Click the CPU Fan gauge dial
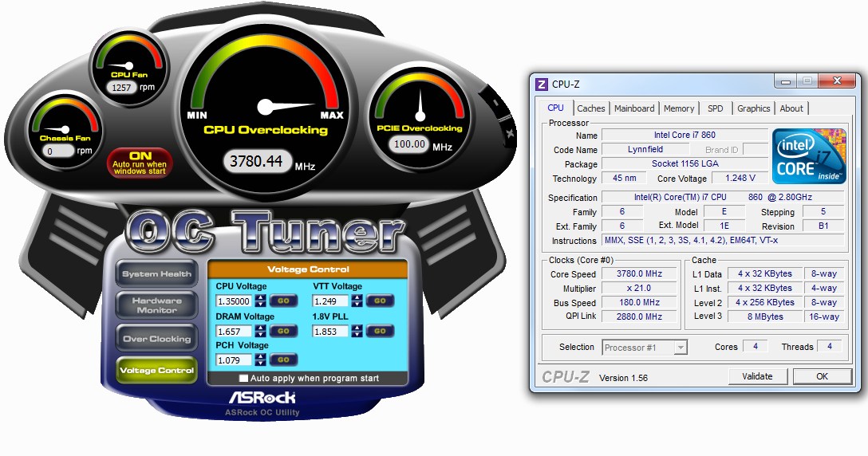The image size is (868, 456). pyautogui.click(x=129, y=66)
